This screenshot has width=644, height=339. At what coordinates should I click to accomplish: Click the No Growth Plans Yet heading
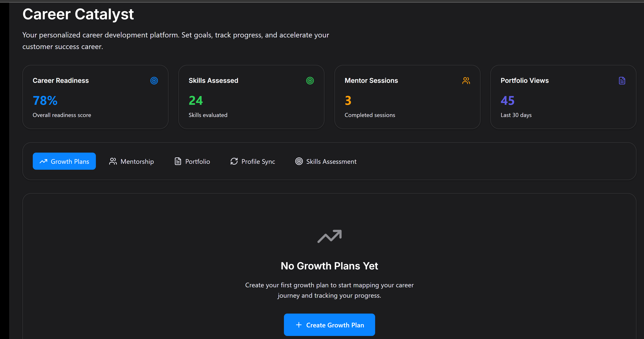[330, 266]
